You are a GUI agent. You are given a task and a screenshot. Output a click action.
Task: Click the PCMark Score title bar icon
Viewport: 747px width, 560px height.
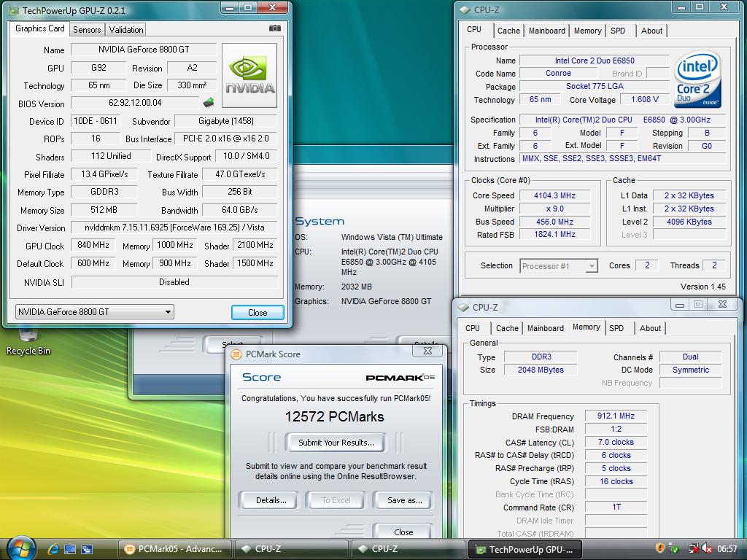coord(236,354)
